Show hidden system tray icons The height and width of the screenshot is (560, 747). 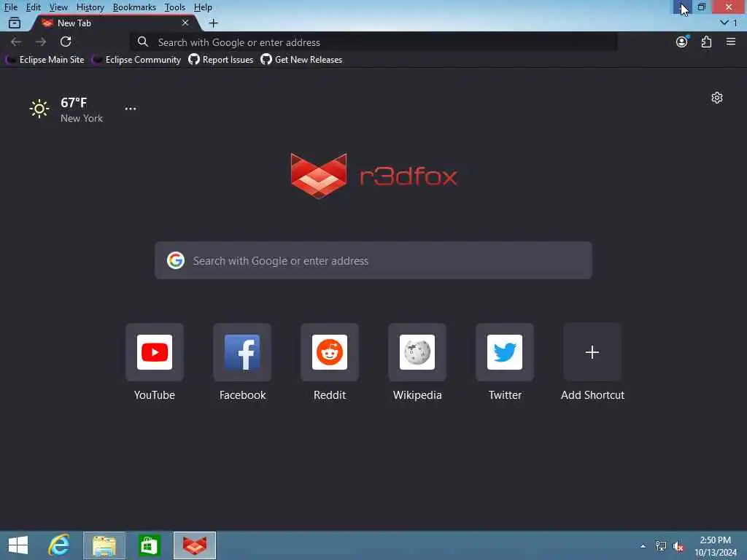pyautogui.click(x=643, y=546)
